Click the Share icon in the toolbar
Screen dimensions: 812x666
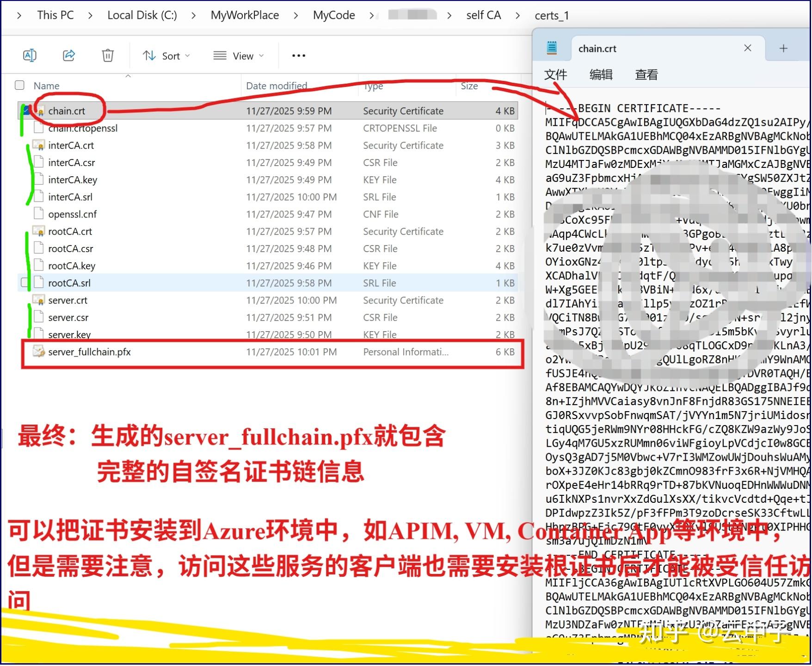(68, 55)
